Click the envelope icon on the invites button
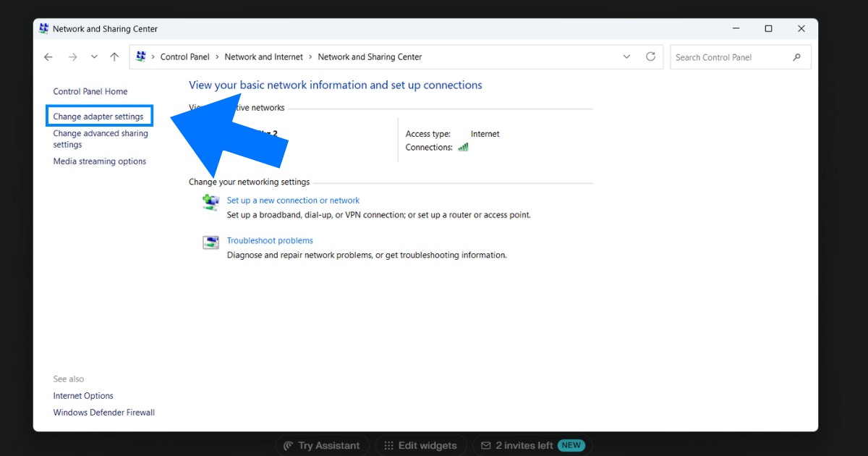Screen dimensions: 868x456 coord(487,445)
